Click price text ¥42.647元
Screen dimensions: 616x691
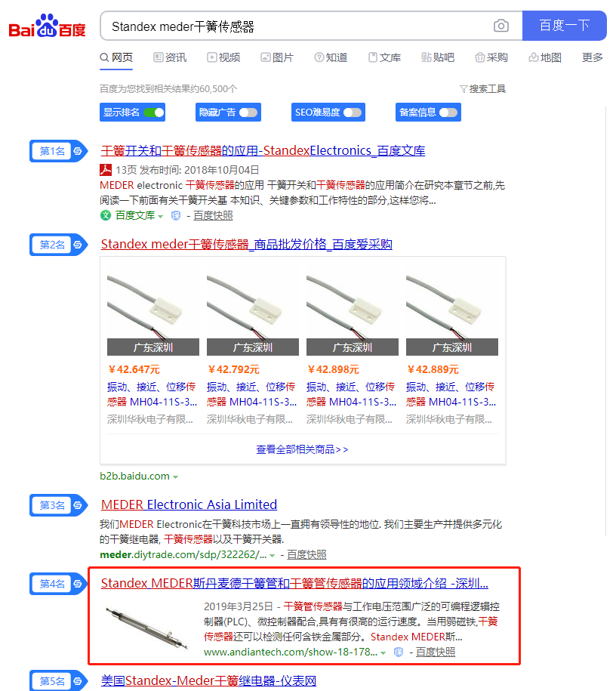pos(134,369)
